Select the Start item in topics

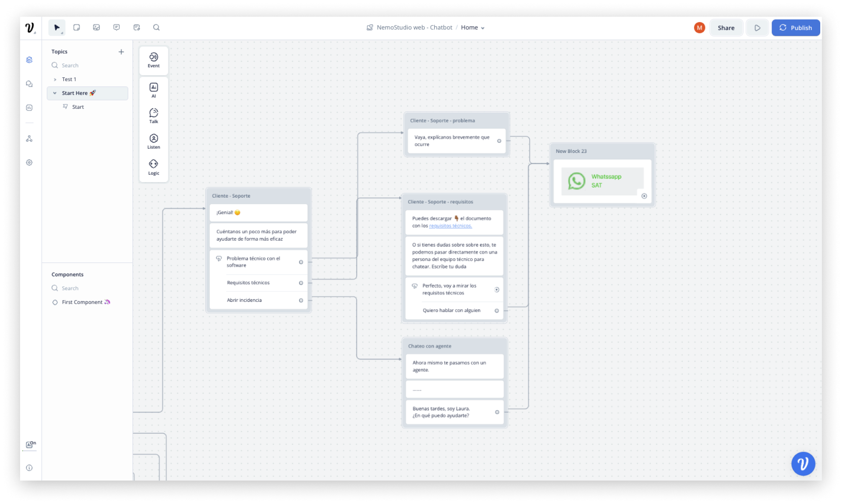(78, 107)
